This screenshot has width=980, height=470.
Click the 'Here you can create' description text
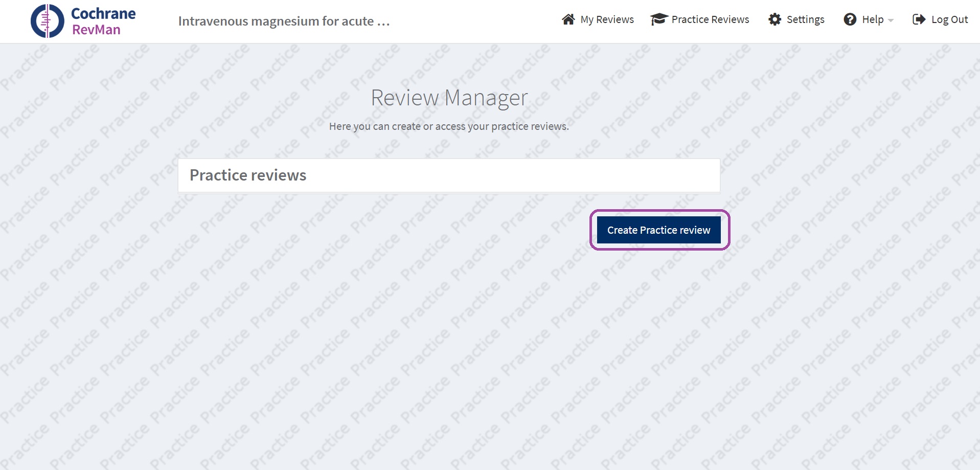point(448,126)
